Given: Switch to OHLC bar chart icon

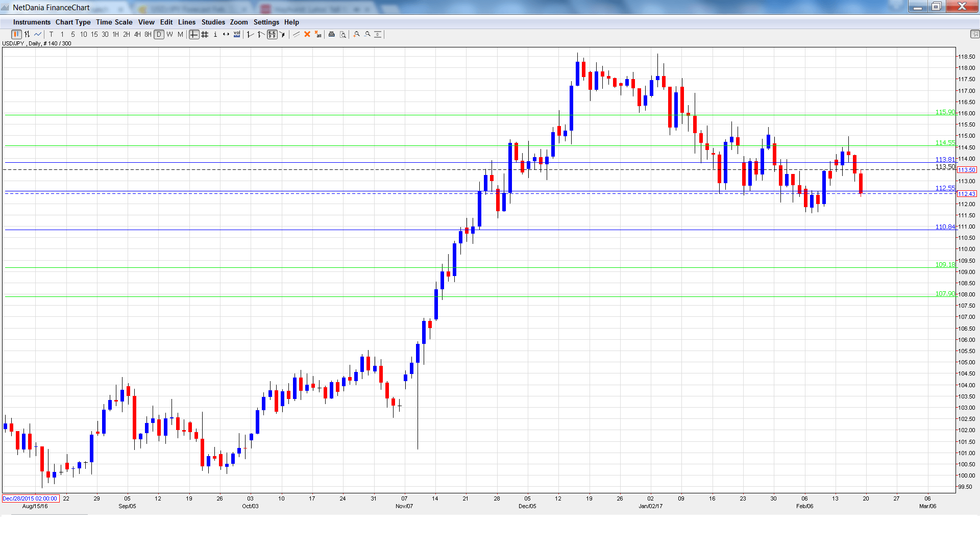Looking at the screenshot, I should click(x=27, y=34).
